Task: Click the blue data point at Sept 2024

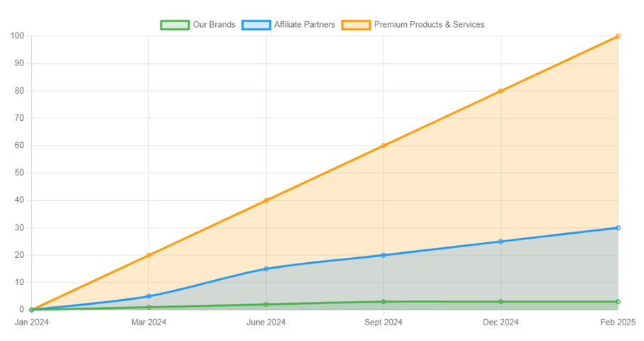Action: (383, 255)
